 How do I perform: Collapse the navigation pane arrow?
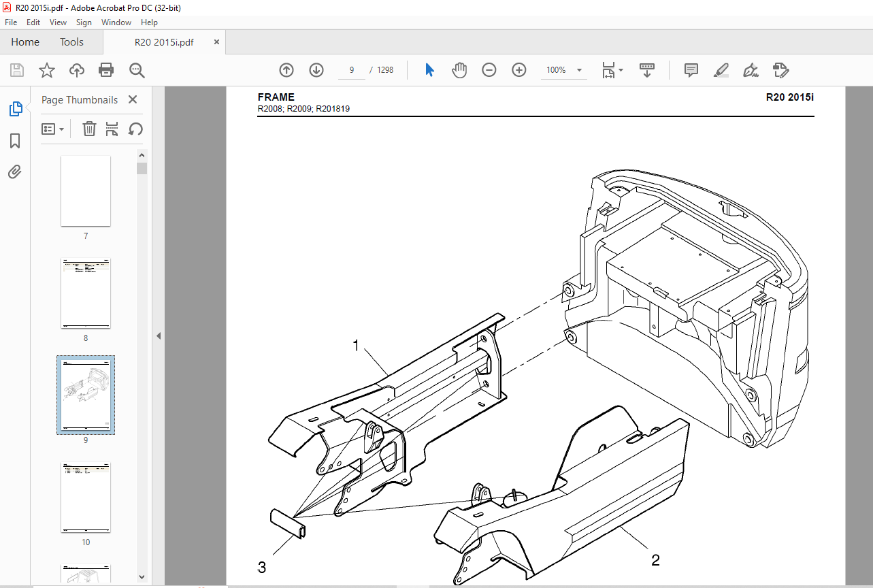coord(159,336)
